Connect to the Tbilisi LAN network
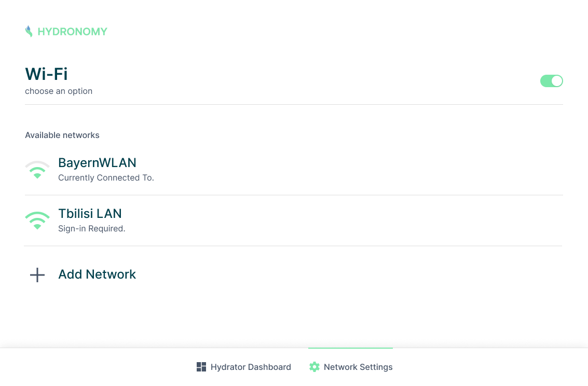 click(x=90, y=214)
